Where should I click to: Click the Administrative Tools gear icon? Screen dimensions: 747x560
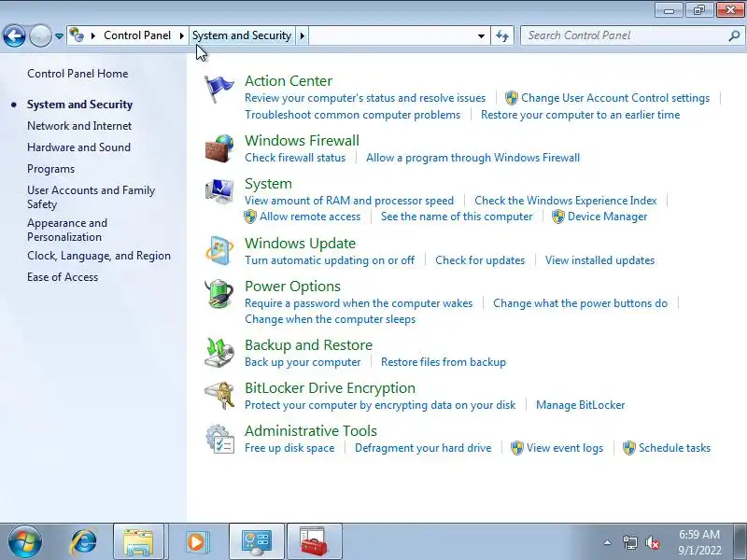tap(219, 439)
